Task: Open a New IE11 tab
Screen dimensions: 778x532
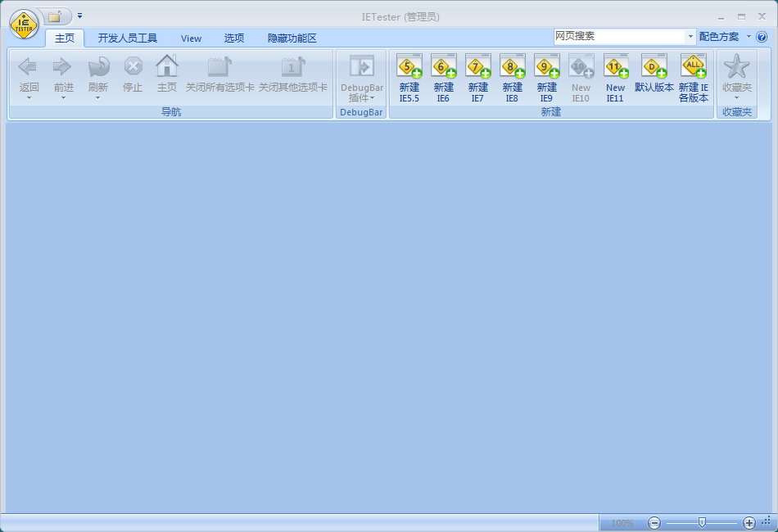Action: point(615,78)
